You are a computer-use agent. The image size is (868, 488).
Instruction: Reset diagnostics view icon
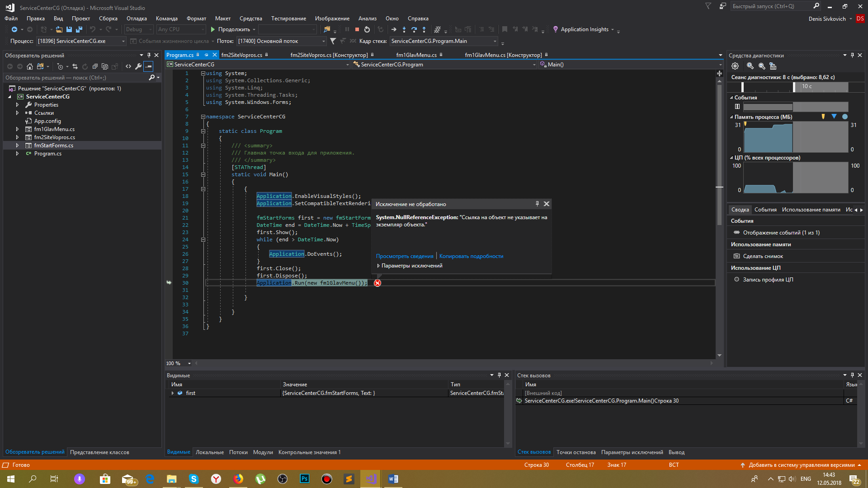pyautogui.click(x=773, y=66)
